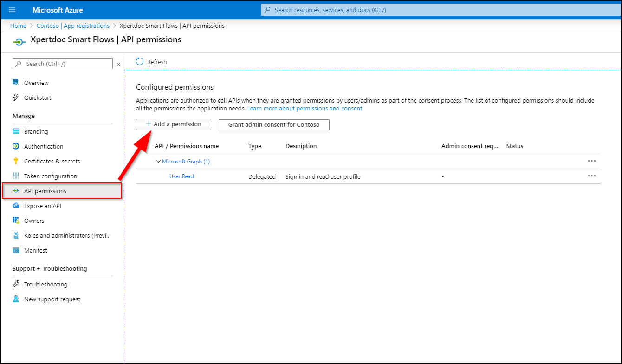Click the Token configuration bars icon
622x364 pixels.
pyautogui.click(x=15, y=176)
